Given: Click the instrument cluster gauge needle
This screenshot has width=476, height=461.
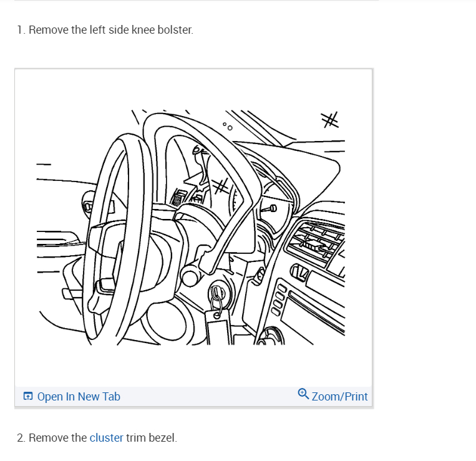Looking at the screenshot, I should click(269, 209).
